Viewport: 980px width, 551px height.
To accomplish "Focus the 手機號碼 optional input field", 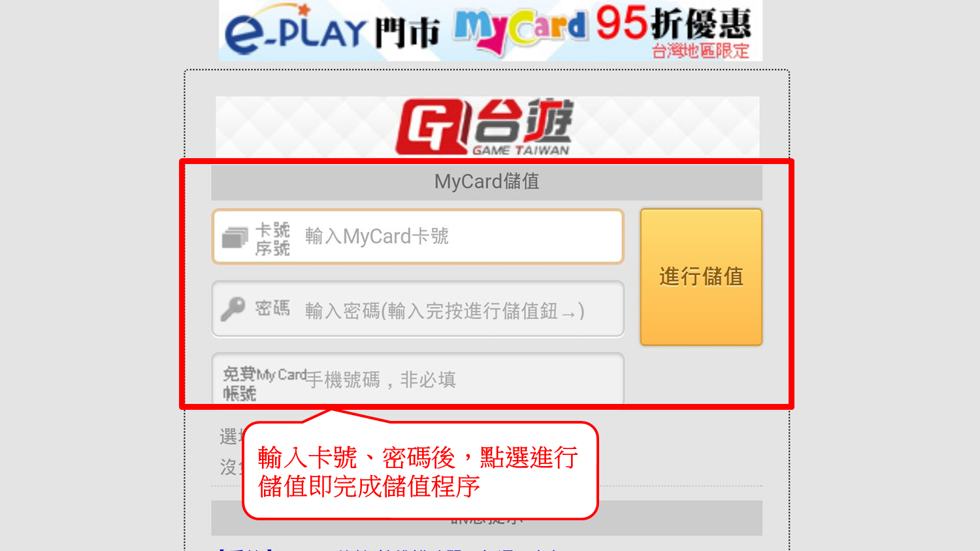I will pyautogui.click(x=418, y=379).
